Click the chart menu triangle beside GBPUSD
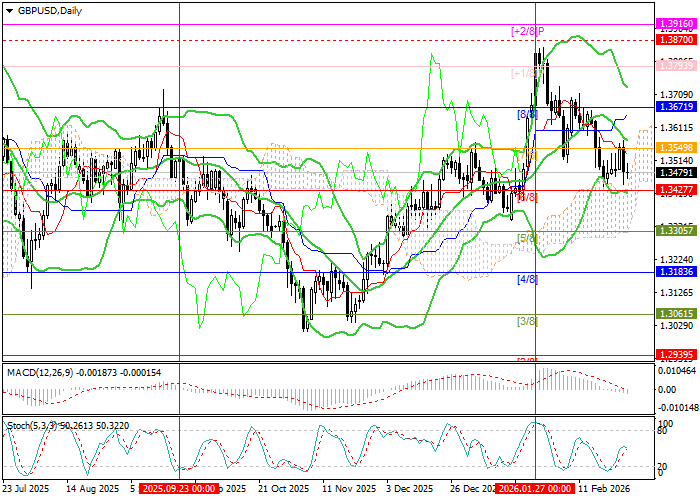700x500 pixels. 8,10
